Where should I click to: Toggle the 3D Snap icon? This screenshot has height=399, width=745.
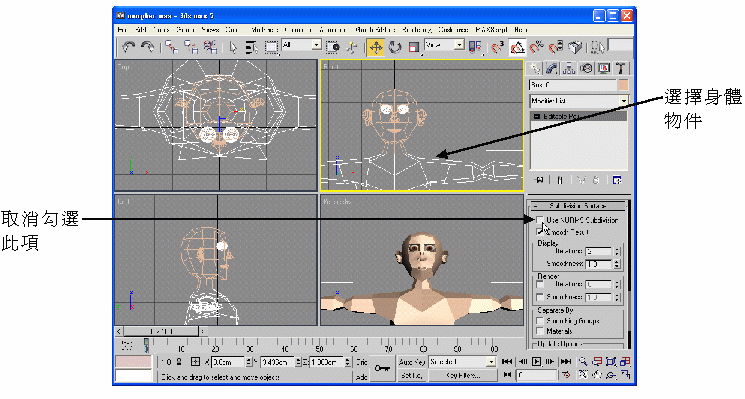[x=497, y=47]
